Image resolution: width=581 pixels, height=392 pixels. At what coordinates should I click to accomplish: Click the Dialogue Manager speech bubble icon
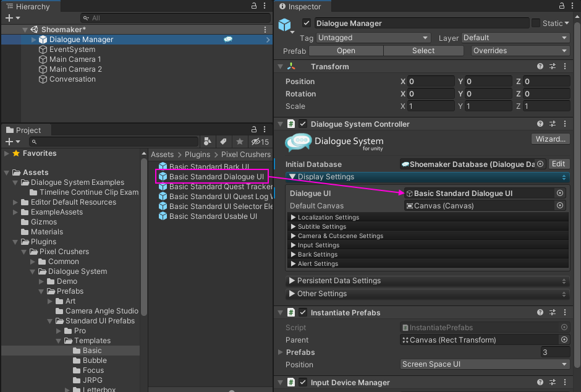tap(228, 40)
